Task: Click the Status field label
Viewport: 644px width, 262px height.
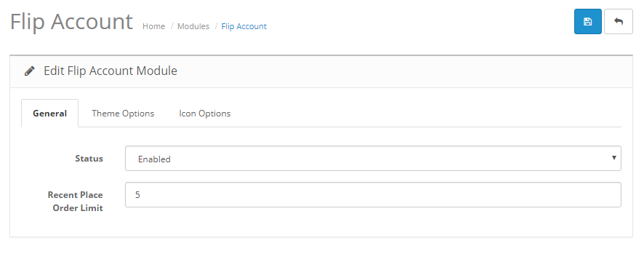Action: pos(89,159)
